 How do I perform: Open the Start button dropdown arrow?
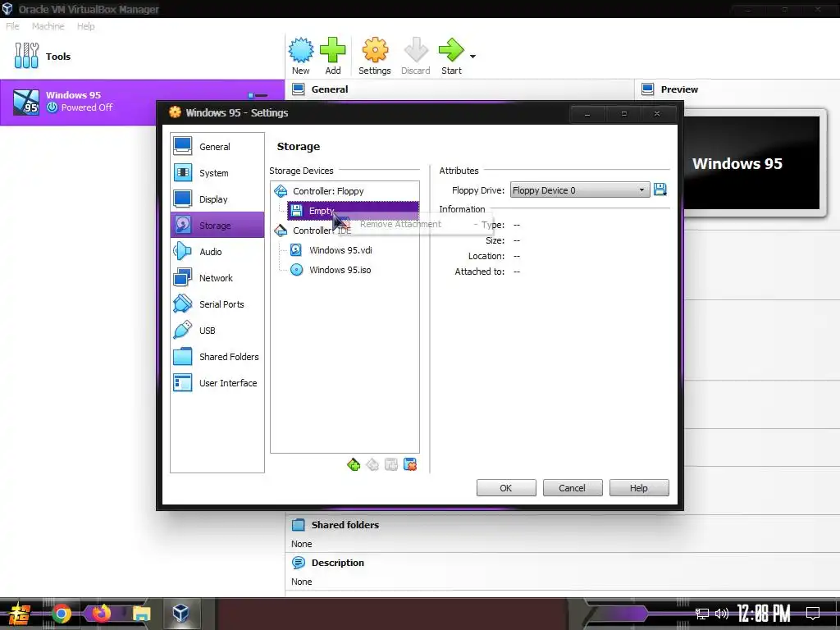472,57
